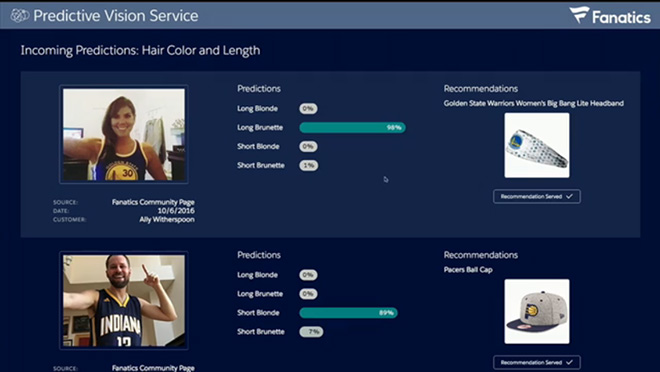The height and width of the screenshot is (372, 660).
Task: Select the Pacers Ball Cap product title
Action: [468, 270]
